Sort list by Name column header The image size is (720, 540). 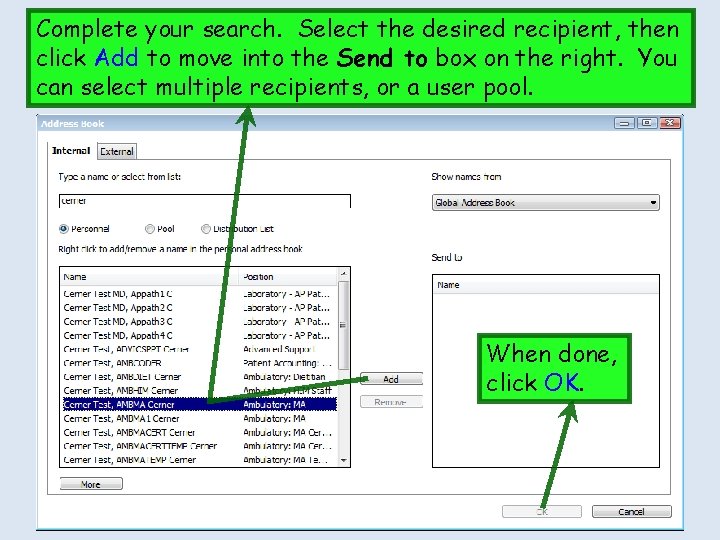pos(149,277)
